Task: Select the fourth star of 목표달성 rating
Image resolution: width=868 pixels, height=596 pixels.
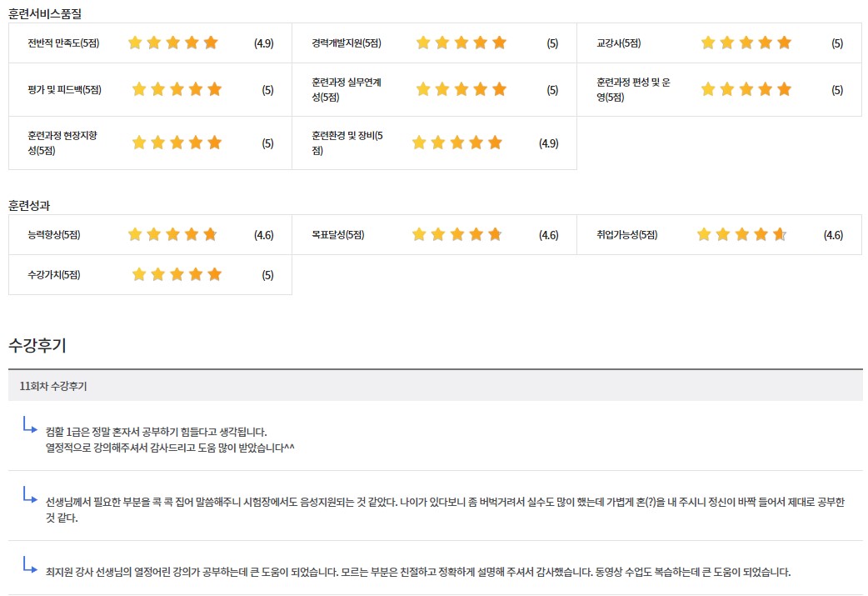Action: pyautogui.click(x=476, y=234)
